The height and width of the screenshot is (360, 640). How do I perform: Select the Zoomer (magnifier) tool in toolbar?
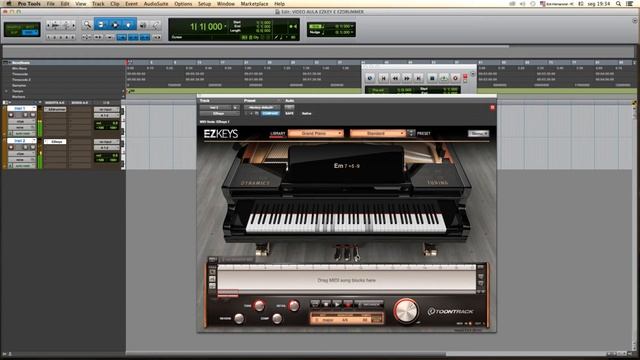(87, 25)
